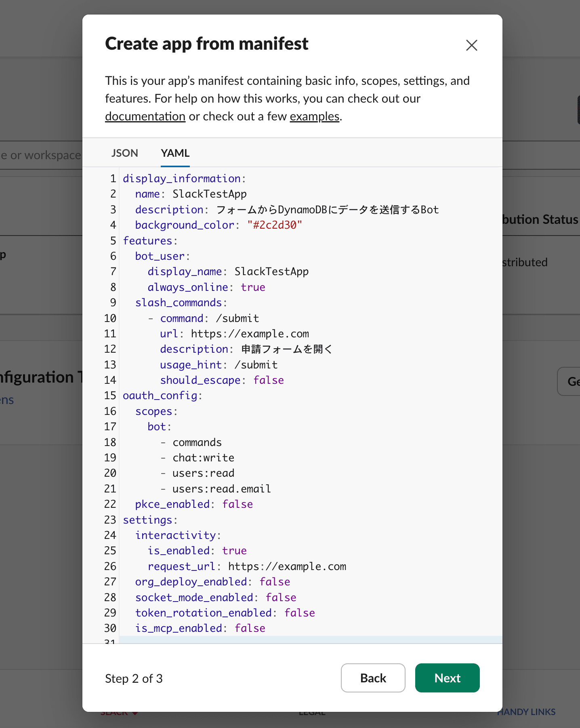Click the display_information key on line 1

[x=181, y=179]
